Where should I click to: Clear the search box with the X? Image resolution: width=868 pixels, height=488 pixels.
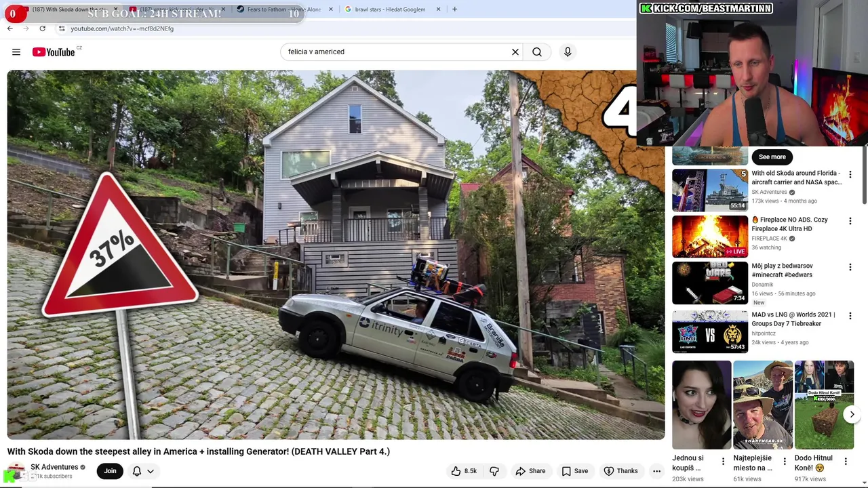[515, 52]
